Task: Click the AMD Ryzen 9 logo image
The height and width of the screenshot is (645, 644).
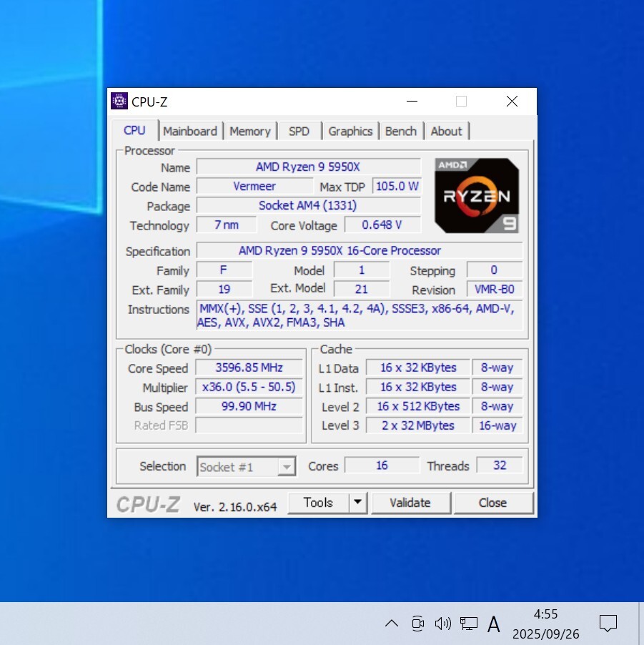Action: (476, 195)
